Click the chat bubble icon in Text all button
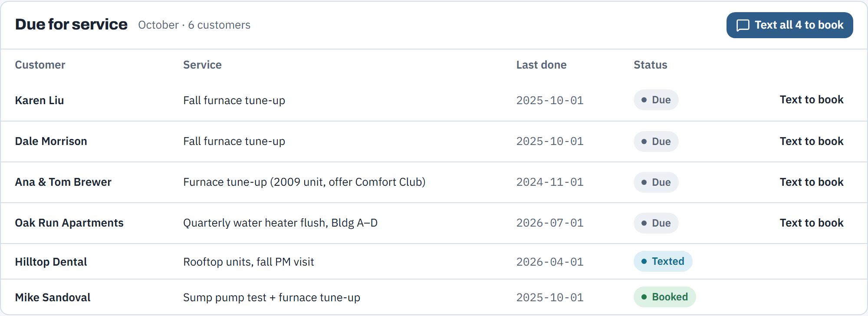Screen dimensions: 868x316 (x=743, y=25)
